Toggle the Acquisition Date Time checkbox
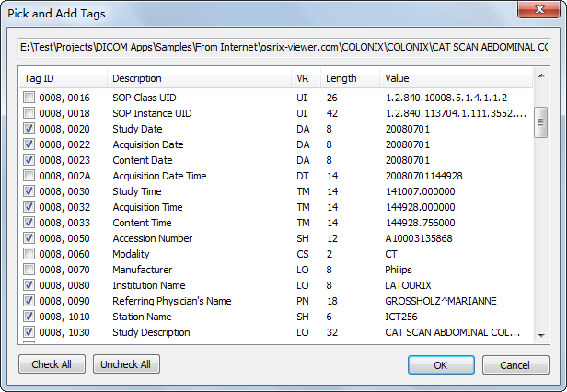Image resolution: width=567 pixels, height=392 pixels. click(x=29, y=176)
